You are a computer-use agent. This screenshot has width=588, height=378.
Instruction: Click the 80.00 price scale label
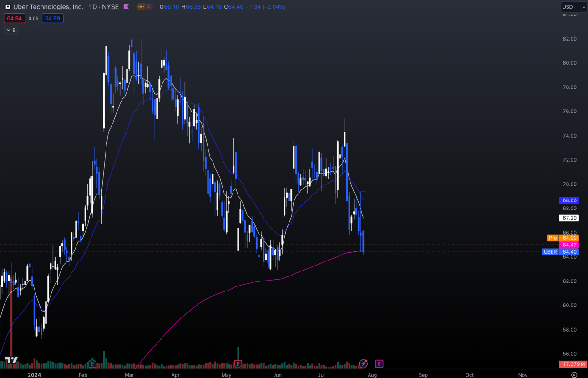[x=570, y=63]
